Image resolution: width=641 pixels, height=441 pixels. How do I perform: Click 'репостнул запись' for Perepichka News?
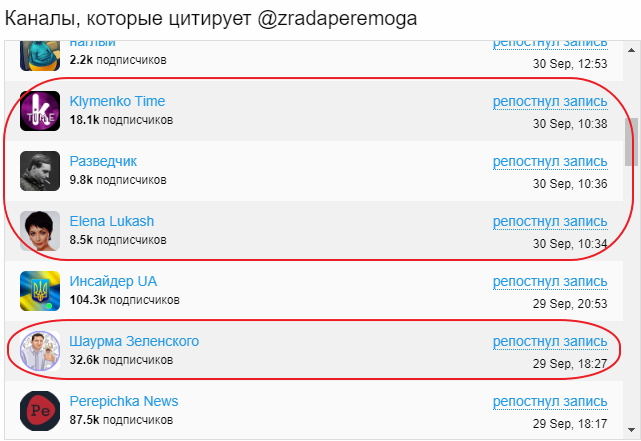tap(549, 402)
